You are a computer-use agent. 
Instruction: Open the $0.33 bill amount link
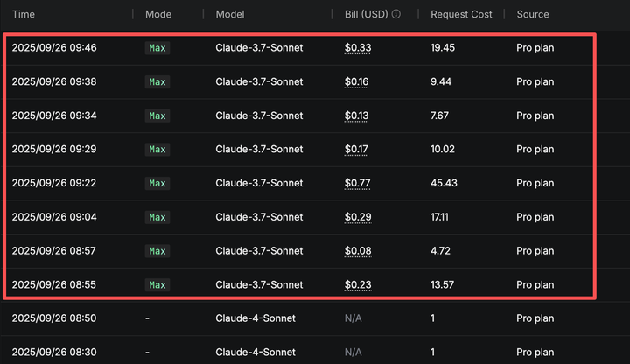click(356, 48)
